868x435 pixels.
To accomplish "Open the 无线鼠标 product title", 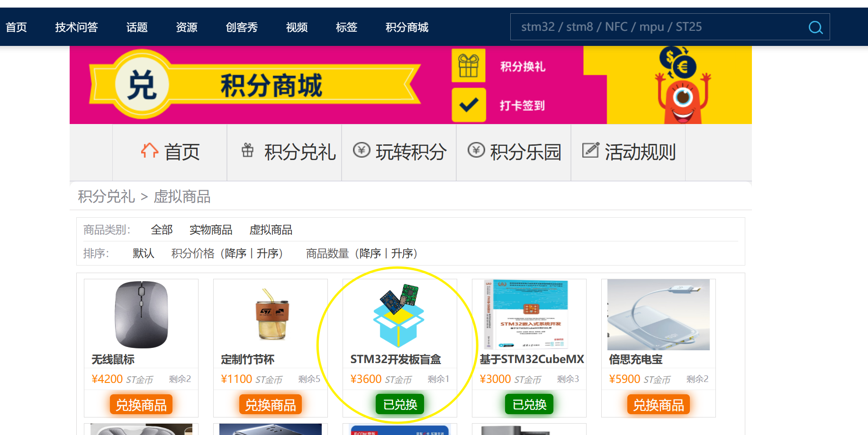I will tap(113, 360).
